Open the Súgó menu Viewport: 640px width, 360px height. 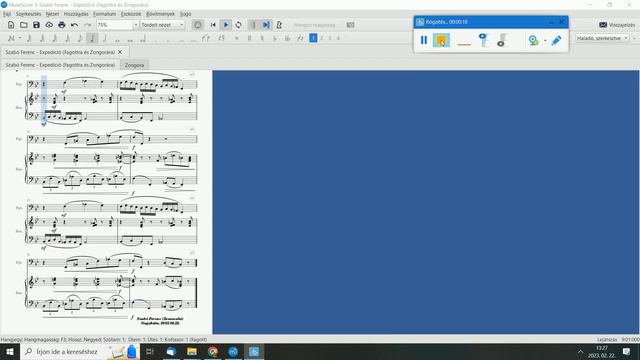click(x=185, y=14)
